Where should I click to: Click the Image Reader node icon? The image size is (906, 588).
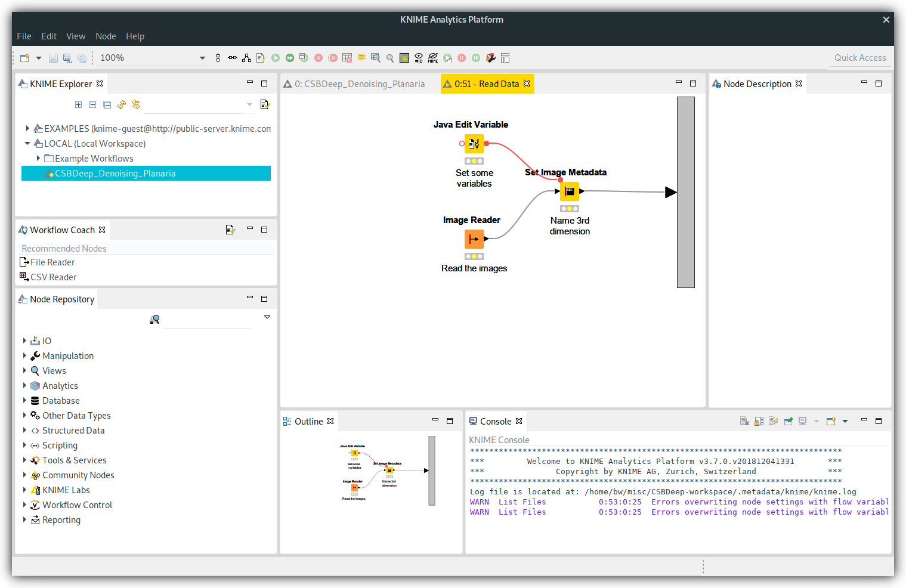click(474, 239)
